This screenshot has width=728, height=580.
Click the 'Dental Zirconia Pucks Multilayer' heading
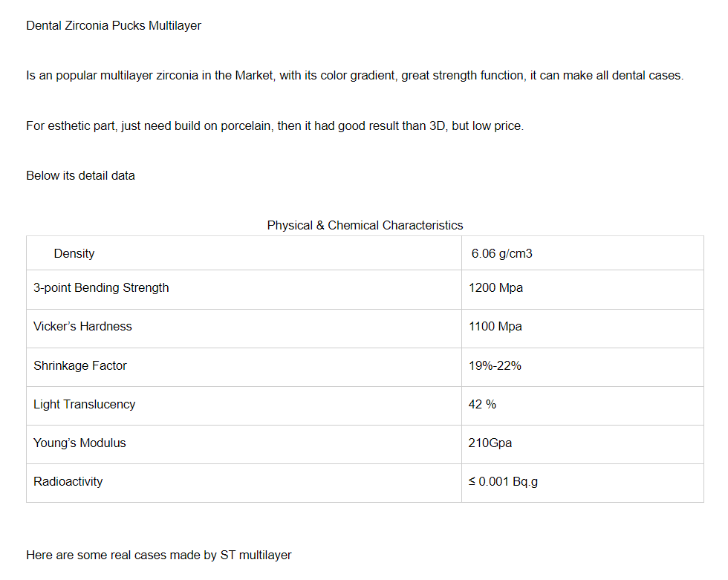[x=114, y=25]
